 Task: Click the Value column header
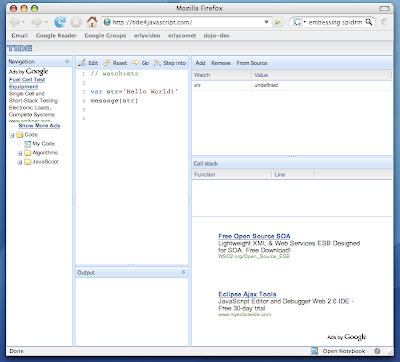pos(321,75)
